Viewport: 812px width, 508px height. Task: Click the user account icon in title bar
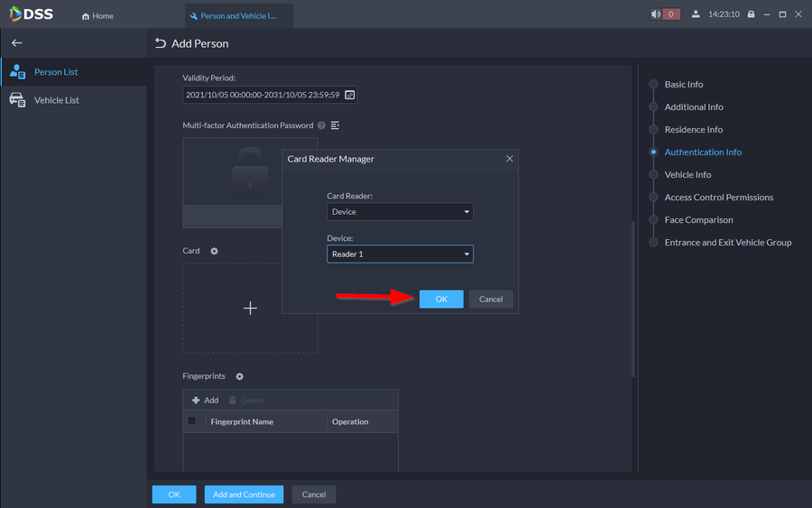pyautogui.click(x=696, y=14)
